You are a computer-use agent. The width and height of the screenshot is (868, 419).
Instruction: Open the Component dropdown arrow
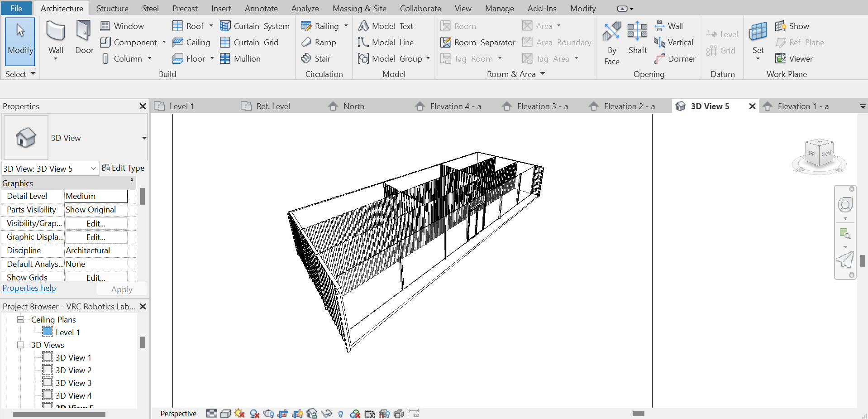164,42
